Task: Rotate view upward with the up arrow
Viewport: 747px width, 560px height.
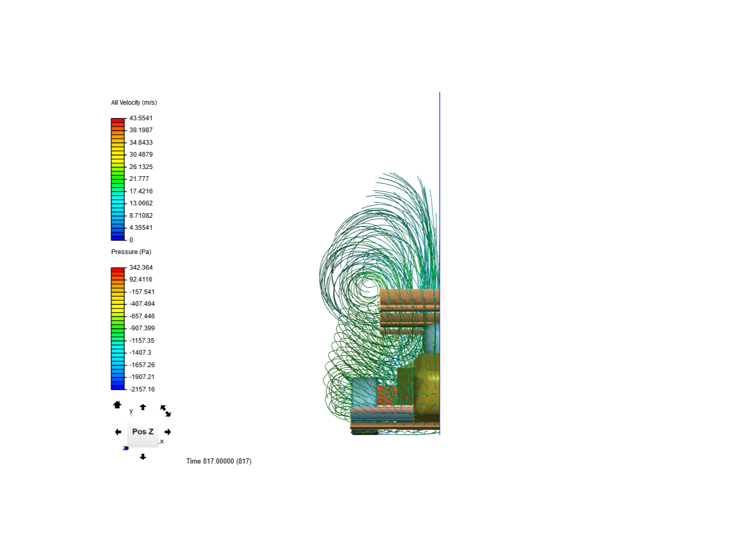Action: point(143,407)
